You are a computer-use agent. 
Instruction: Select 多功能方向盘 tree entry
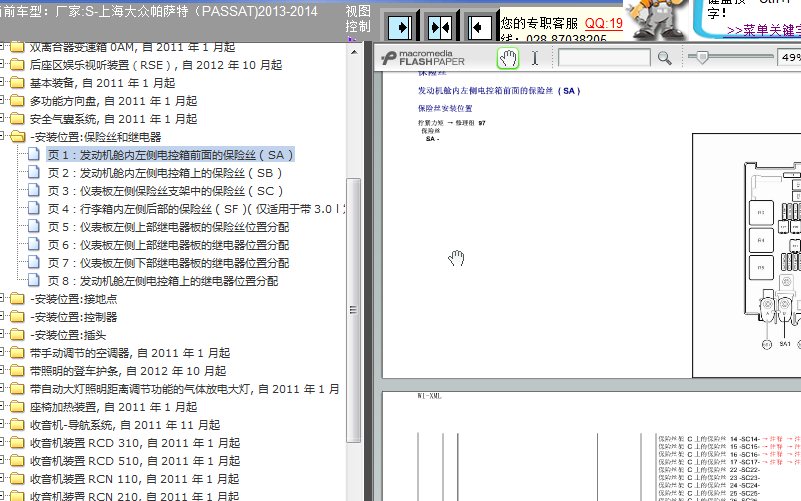tap(113, 101)
